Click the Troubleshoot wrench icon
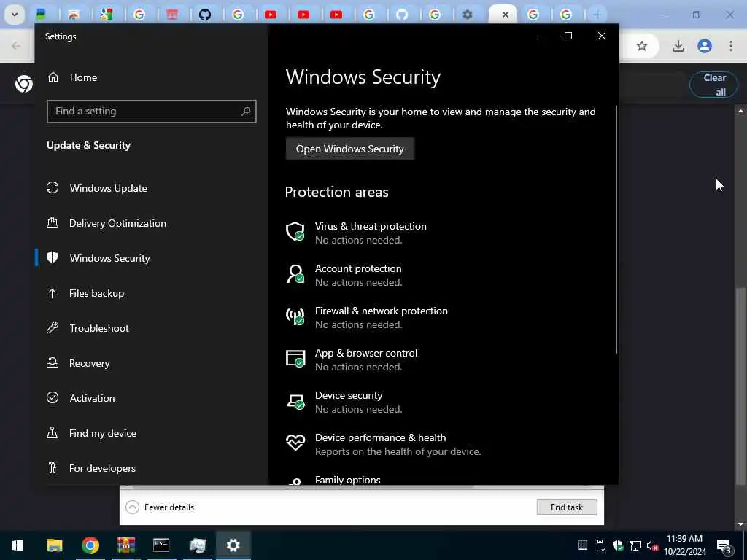Viewport: 747px width, 560px height. pyautogui.click(x=53, y=327)
